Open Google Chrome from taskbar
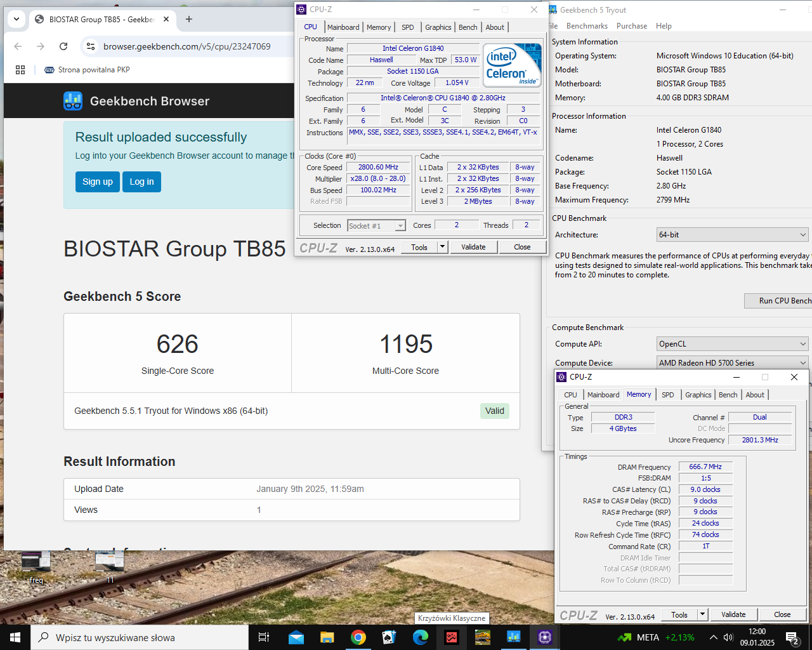The width and height of the screenshot is (812, 650). click(x=358, y=637)
